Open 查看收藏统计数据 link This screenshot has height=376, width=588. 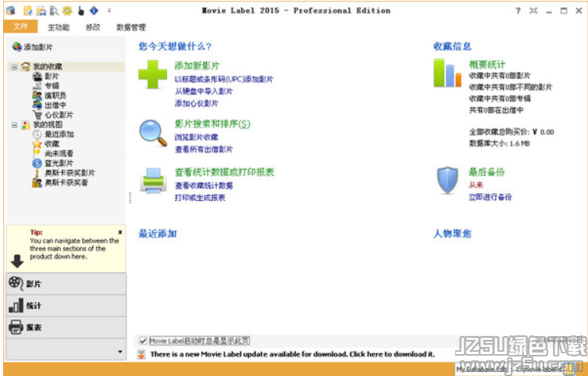204,186
